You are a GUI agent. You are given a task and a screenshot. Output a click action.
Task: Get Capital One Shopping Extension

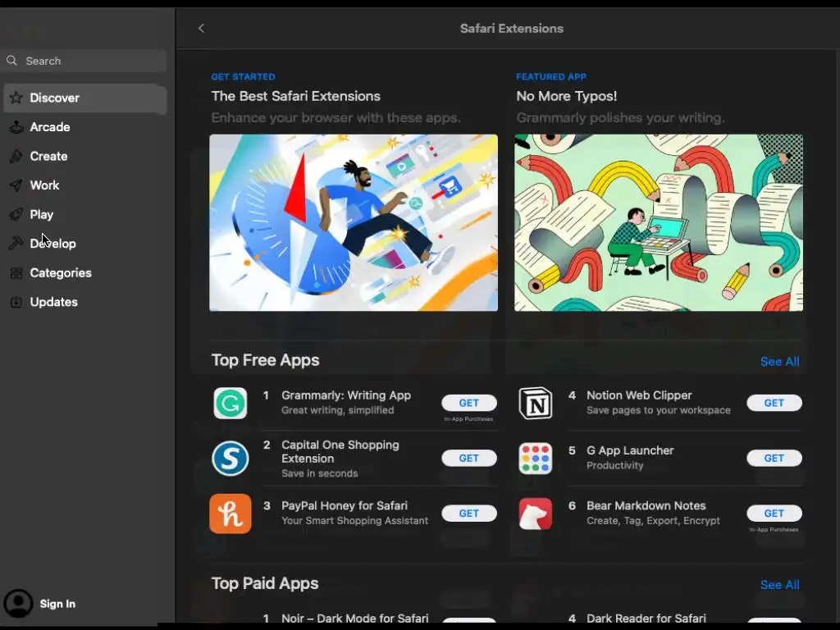click(468, 458)
